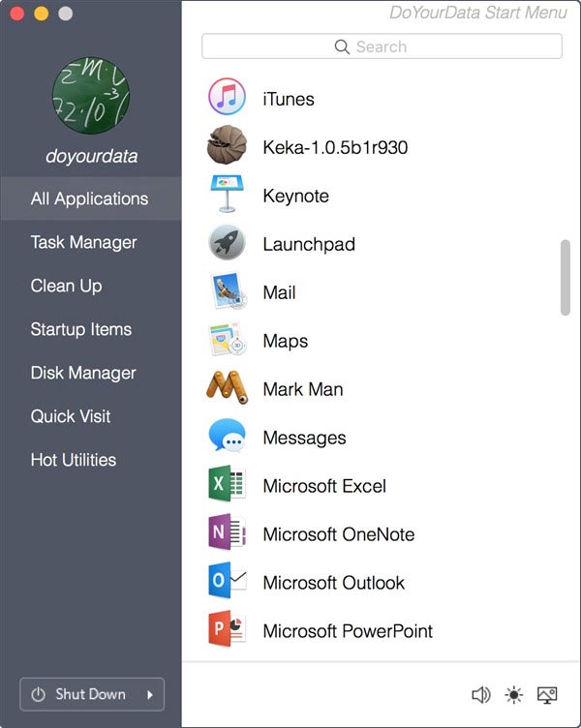Screen dimensions: 581x728
Task: Click the Mark Man icon
Action: click(227, 387)
